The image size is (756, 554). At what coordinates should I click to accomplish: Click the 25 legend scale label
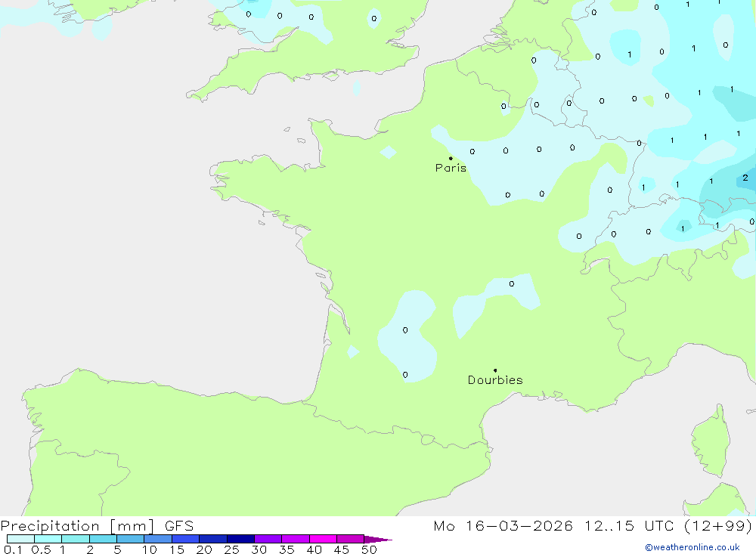pos(231,549)
